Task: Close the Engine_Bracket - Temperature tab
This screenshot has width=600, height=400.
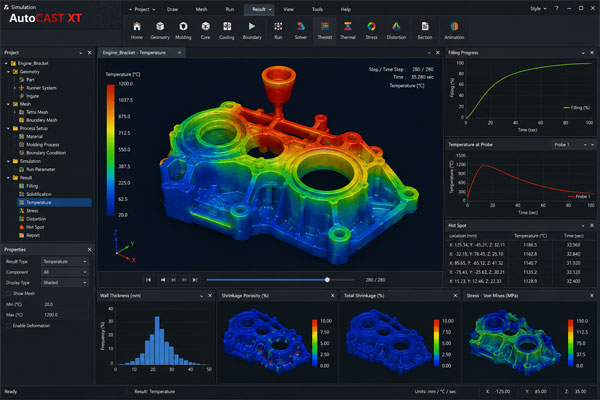Action: point(179,53)
